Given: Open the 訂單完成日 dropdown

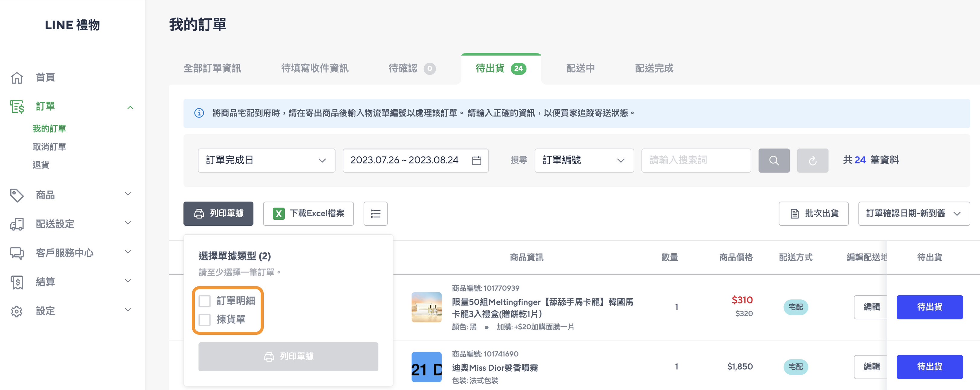Looking at the screenshot, I should pyautogui.click(x=266, y=160).
